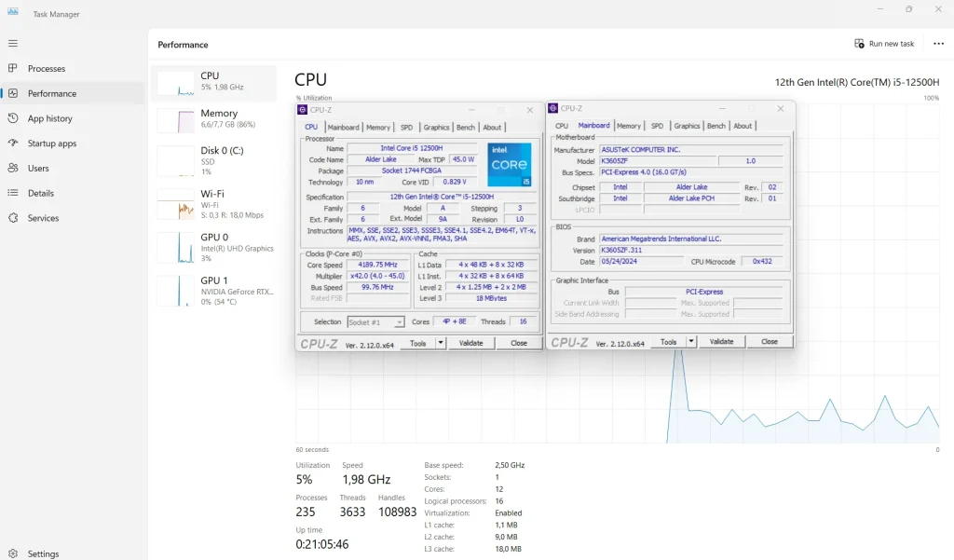Viewport: 954px width, 560px height.
Task: Switch to SPD tab in left CPU-Z
Action: 406,128
